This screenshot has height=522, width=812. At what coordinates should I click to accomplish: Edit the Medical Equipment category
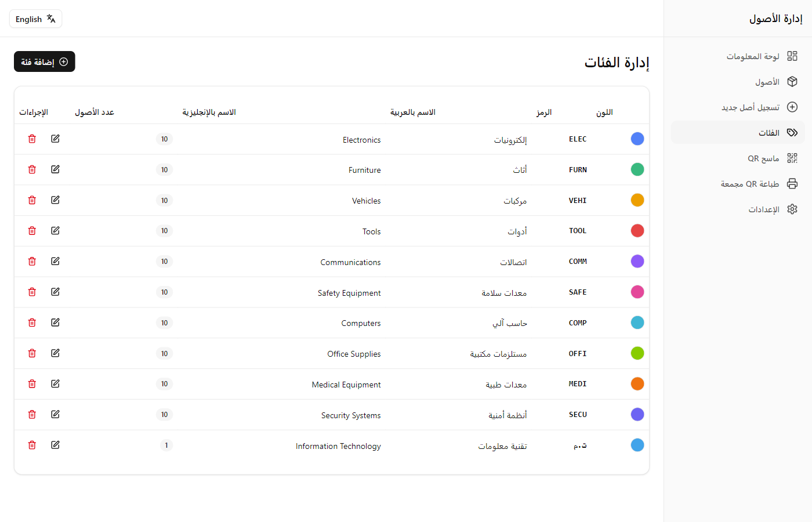[x=55, y=384]
